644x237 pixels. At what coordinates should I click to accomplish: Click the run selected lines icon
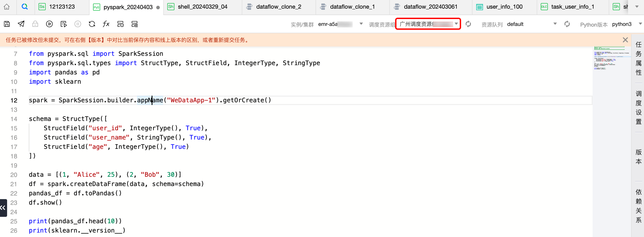[x=63, y=24]
